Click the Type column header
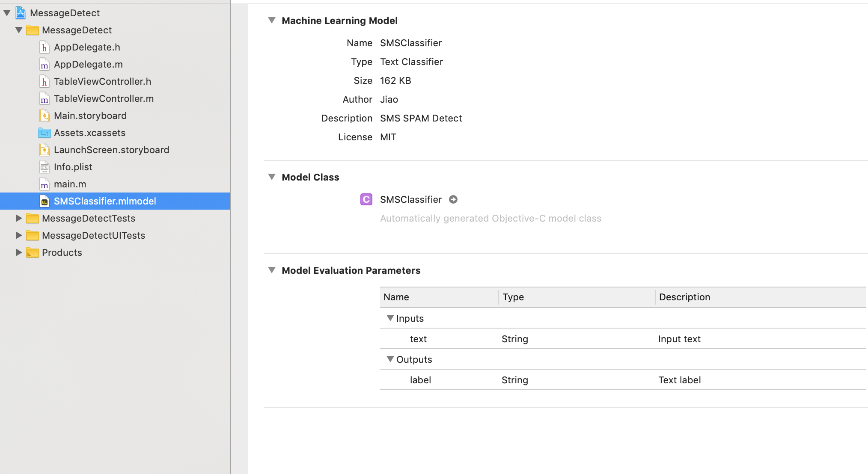Screen dimensions: 868x474 pyautogui.click(x=577, y=297)
